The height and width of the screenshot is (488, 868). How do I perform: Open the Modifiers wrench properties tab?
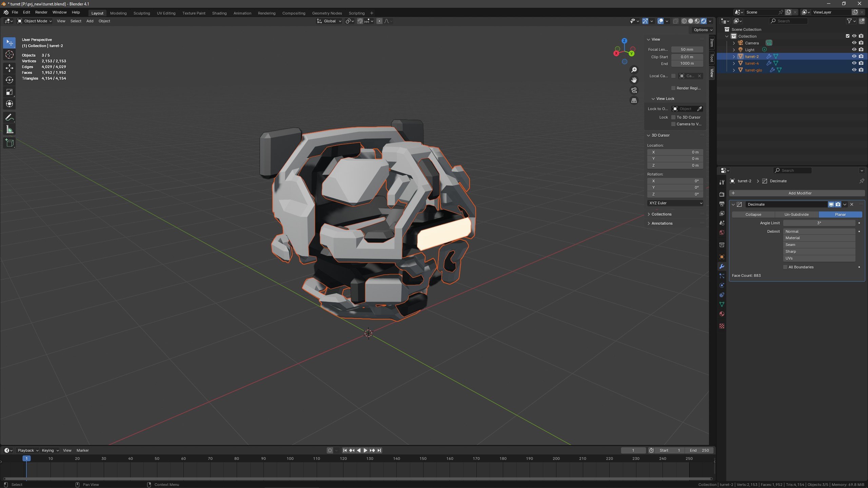pyautogui.click(x=722, y=266)
